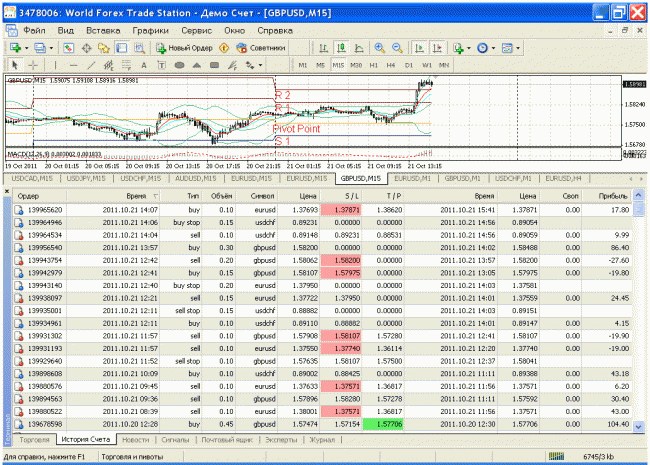650x465 pixels.
Task: Sort by the Прибыль column header
Action: 607,196
